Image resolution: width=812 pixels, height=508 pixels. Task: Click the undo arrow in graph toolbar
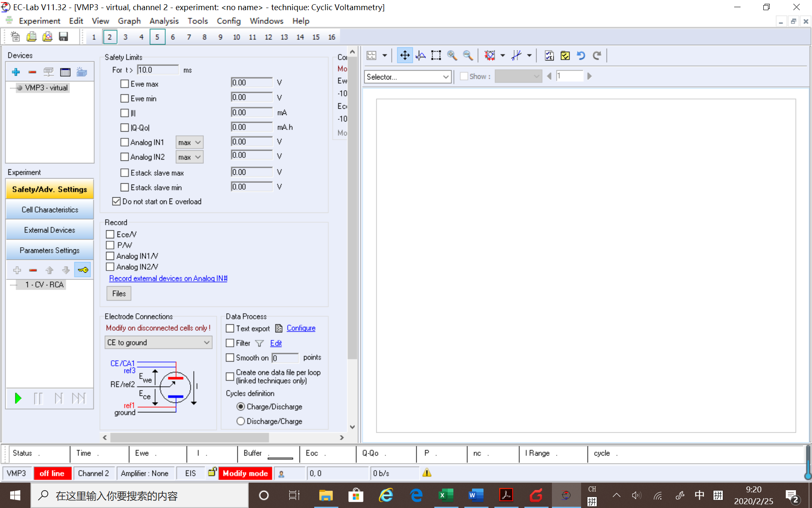tap(581, 55)
